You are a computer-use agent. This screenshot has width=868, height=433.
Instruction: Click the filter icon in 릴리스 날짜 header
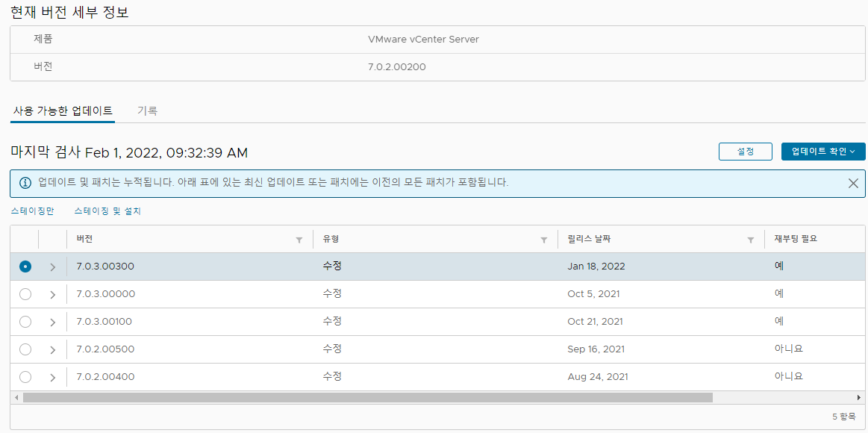click(x=751, y=240)
